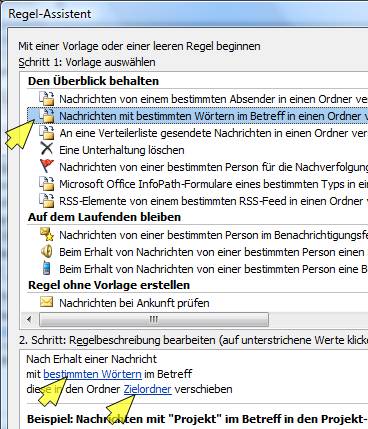Open the 'Zielordner' link
368x429 pixels.
pyautogui.click(x=148, y=389)
